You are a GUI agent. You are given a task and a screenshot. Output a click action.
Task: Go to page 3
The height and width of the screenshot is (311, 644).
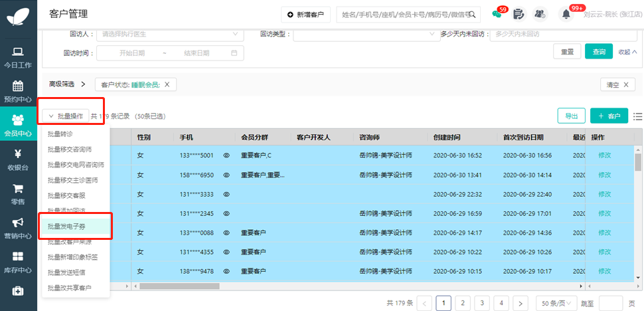[482, 303]
